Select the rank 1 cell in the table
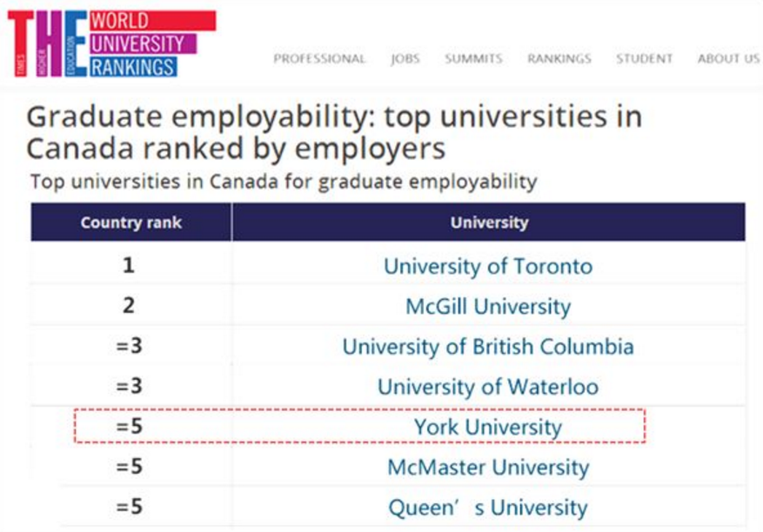Viewport: 763px width, 532px height. [129, 265]
